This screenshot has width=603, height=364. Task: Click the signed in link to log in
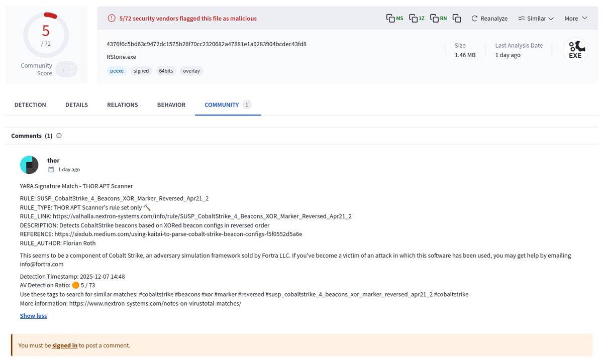pyautogui.click(x=65, y=345)
